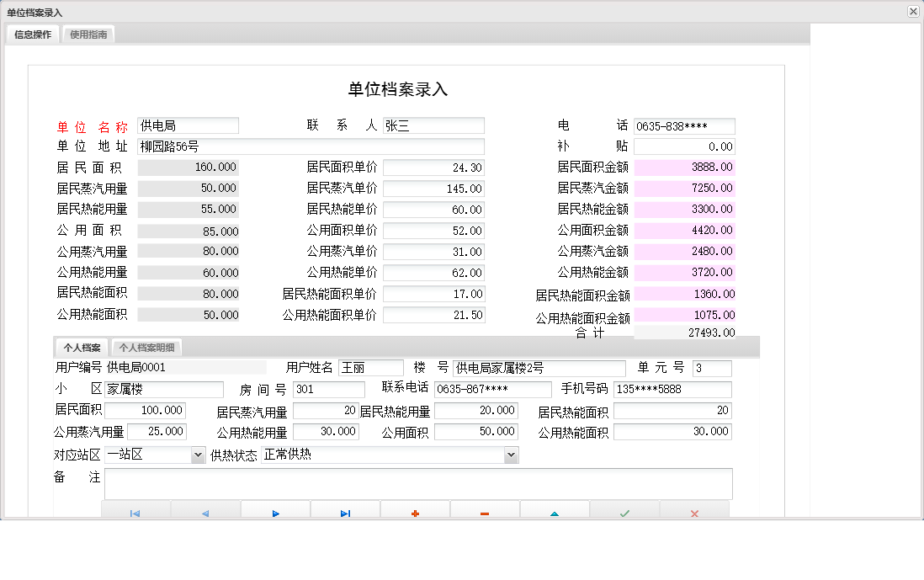This screenshot has width=924, height=580.
Task: Click the 联系人 field containing 张三
Action: (x=433, y=125)
